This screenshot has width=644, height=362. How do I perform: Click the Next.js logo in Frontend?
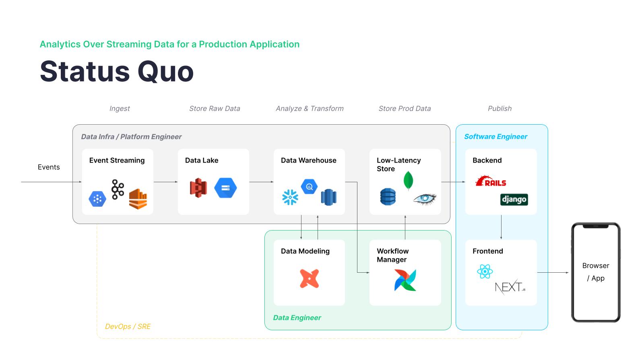510,287
